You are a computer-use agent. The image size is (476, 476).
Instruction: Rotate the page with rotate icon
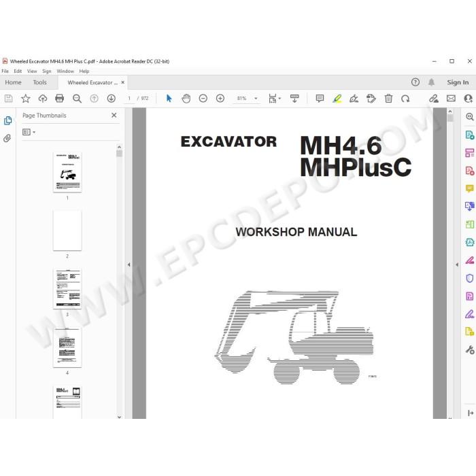(405, 99)
